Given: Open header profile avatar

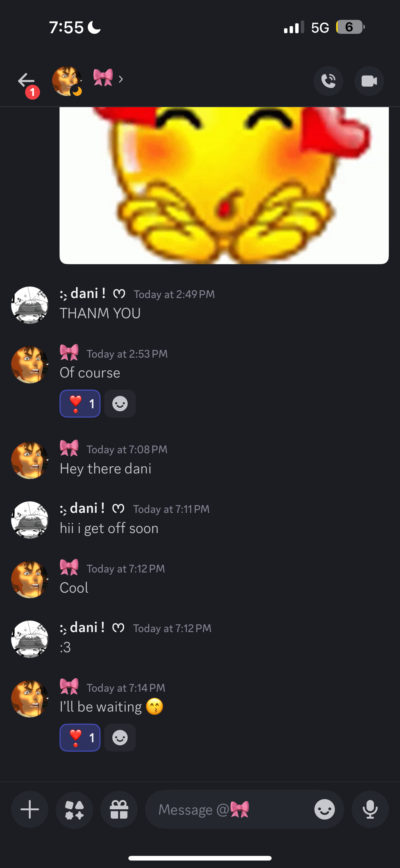Looking at the screenshot, I should pos(67,81).
